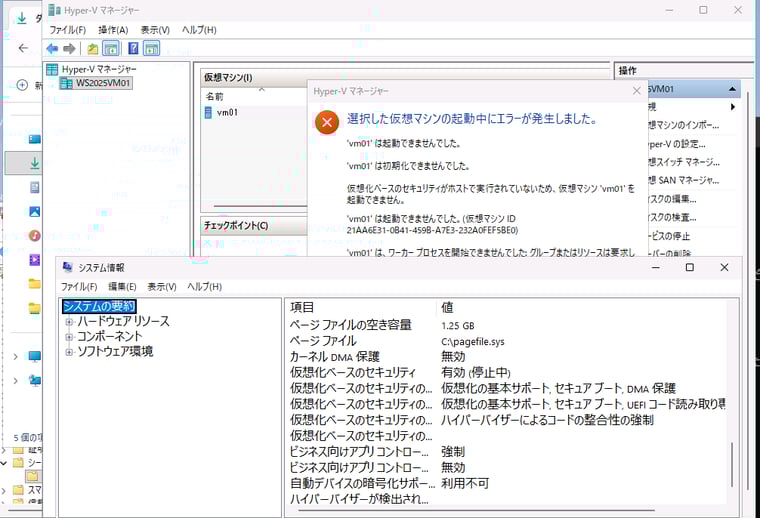Expand the Network chevron in Explorer sidebar
The height and width of the screenshot is (518, 760).
pyautogui.click(x=16, y=381)
